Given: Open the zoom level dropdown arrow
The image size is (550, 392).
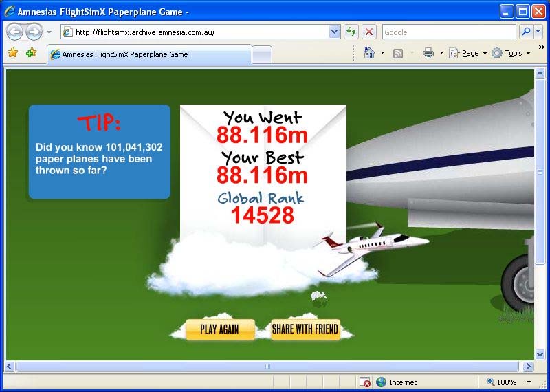Looking at the screenshot, I should [x=529, y=382].
